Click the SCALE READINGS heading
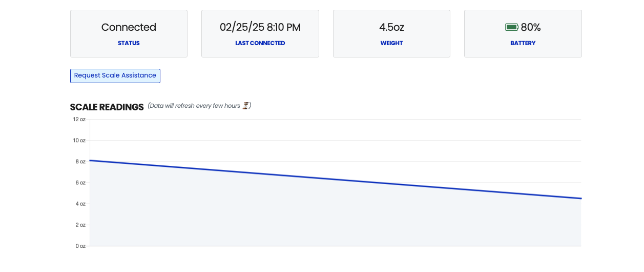644x272 pixels. [x=107, y=107]
